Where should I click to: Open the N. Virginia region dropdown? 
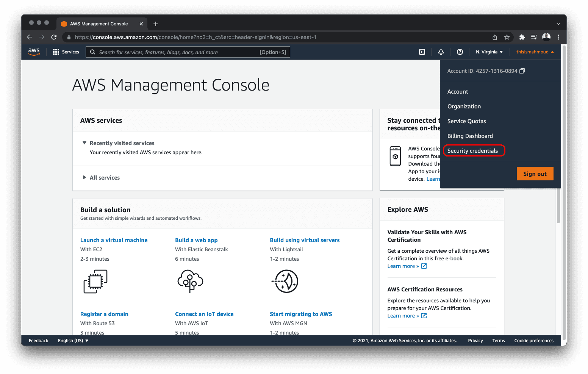pyautogui.click(x=489, y=52)
